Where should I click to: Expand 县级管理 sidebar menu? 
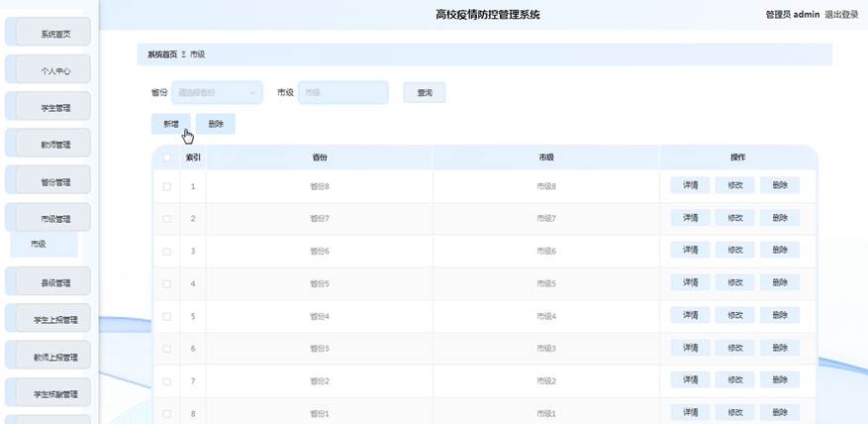click(48, 281)
